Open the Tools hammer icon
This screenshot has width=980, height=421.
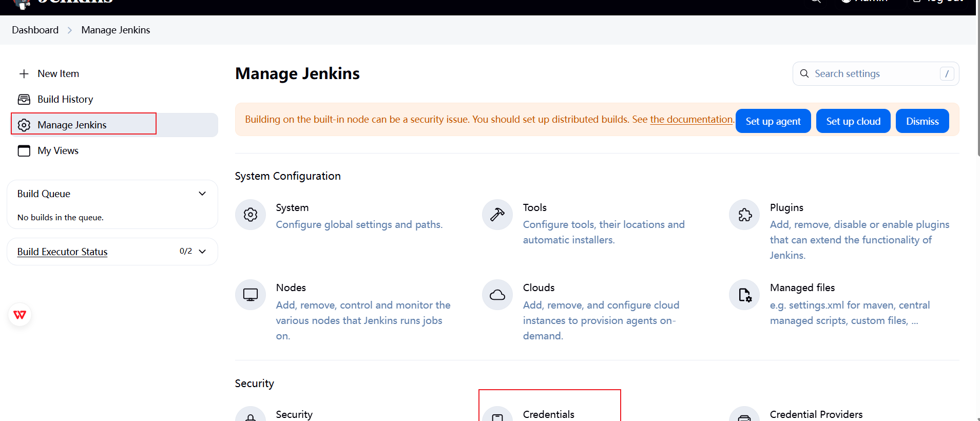coord(497,215)
